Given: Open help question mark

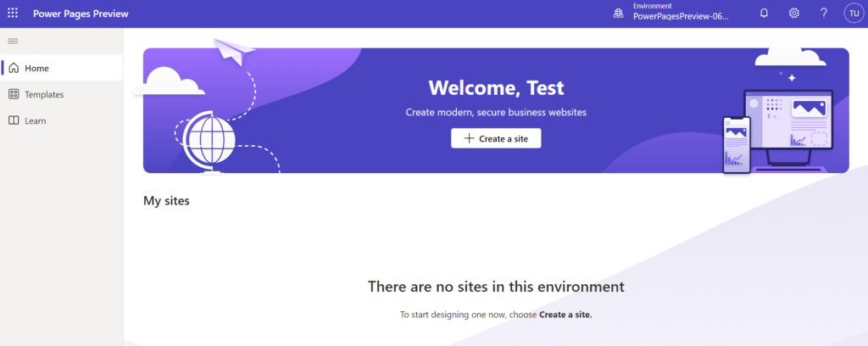Looking at the screenshot, I should (824, 14).
